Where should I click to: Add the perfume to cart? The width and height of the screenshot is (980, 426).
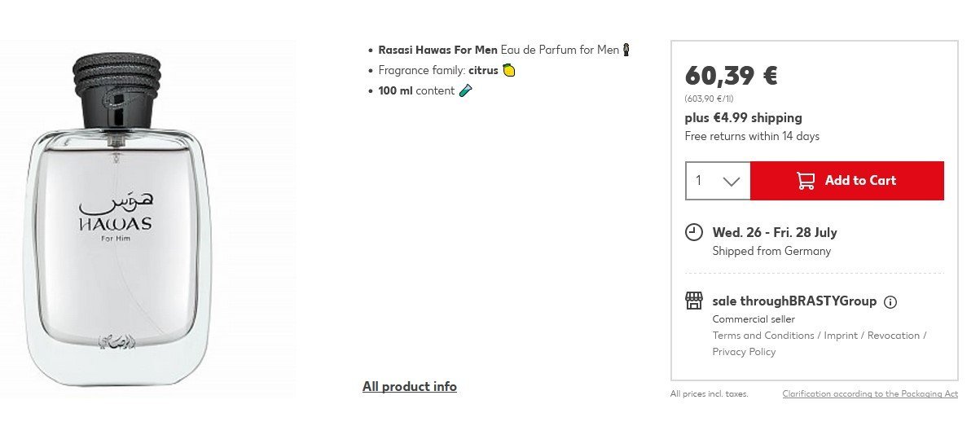tap(847, 181)
